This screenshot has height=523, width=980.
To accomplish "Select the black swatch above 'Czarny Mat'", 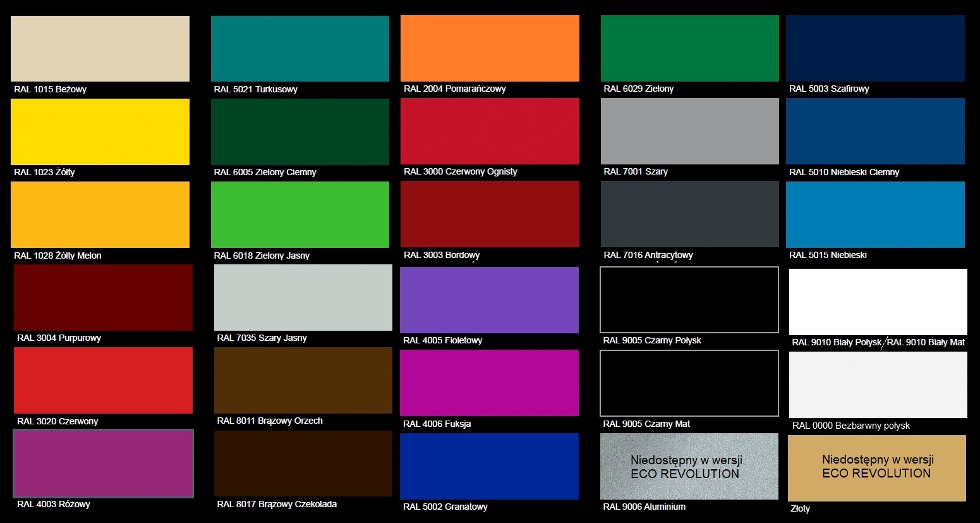I will point(689,383).
